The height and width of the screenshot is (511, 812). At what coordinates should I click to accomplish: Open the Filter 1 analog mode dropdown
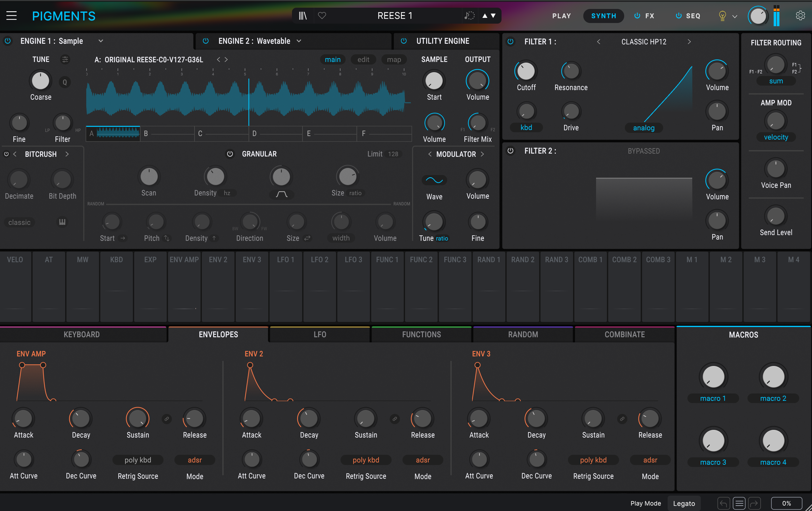click(643, 128)
